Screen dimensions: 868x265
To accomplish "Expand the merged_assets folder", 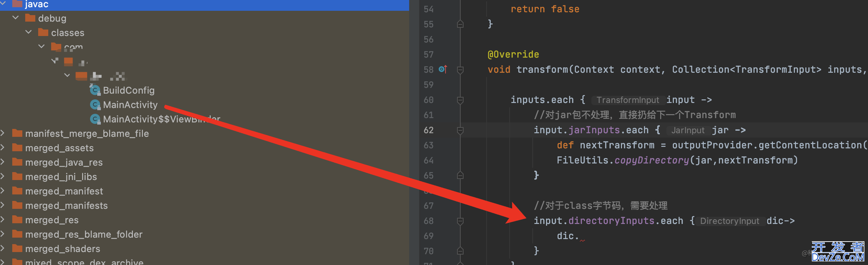I will coord(3,147).
